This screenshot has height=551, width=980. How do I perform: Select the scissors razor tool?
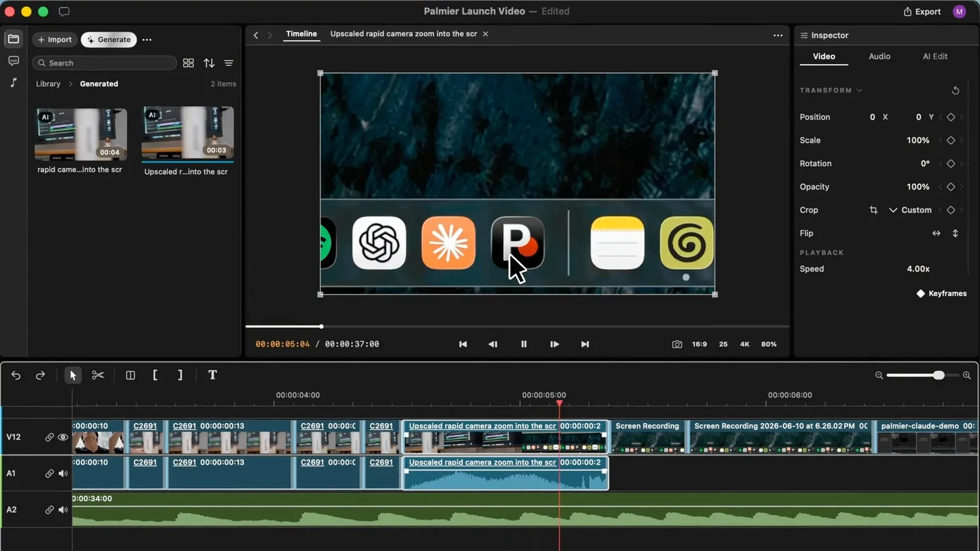point(98,375)
